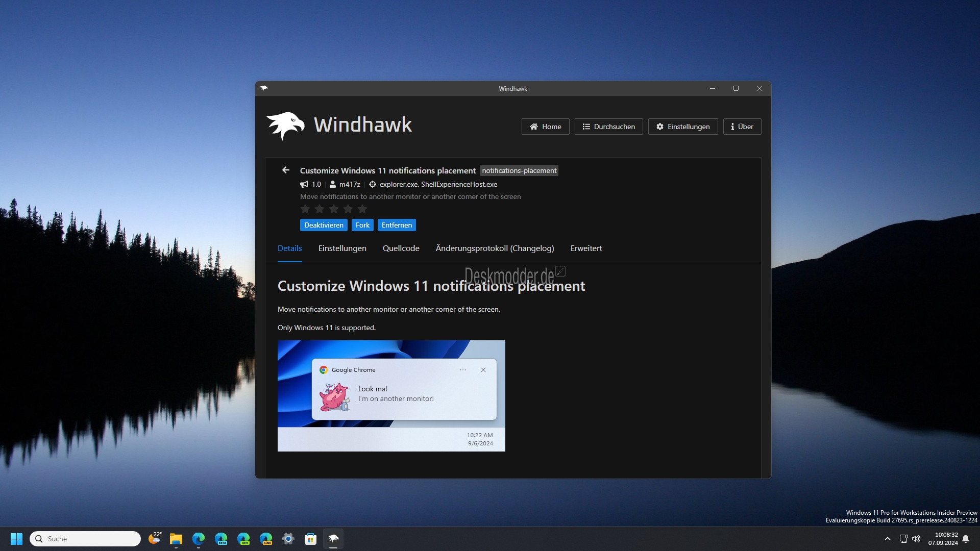This screenshot has width=980, height=551.
Task: Open the Home page in Windhawk
Action: tap(545, 127)
